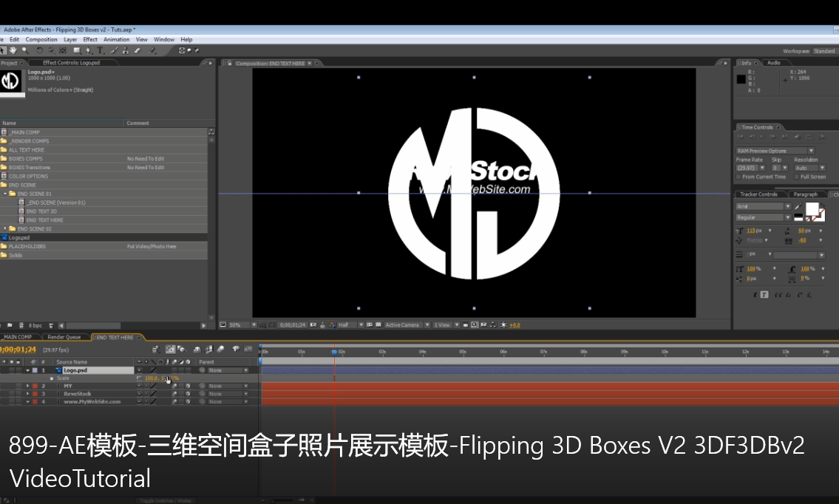Expand the RevoStock layer properties
The width and height of the screenshot is (839, 504).
click(x=27, y=394)
